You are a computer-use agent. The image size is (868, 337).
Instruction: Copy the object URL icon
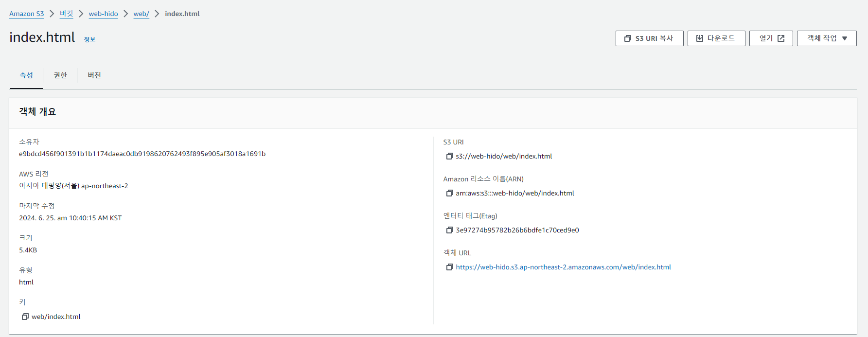coord(450,267)
